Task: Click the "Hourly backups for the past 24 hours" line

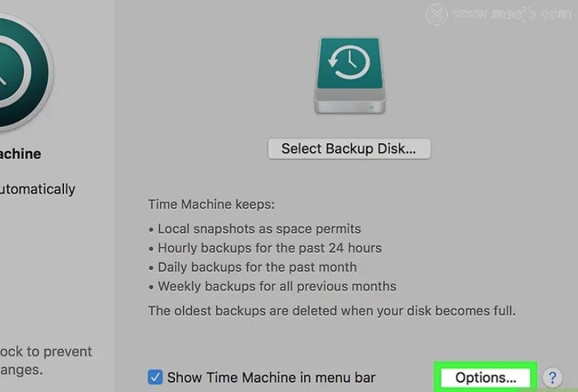Action: pyautogui.click(x=269, y=248)
